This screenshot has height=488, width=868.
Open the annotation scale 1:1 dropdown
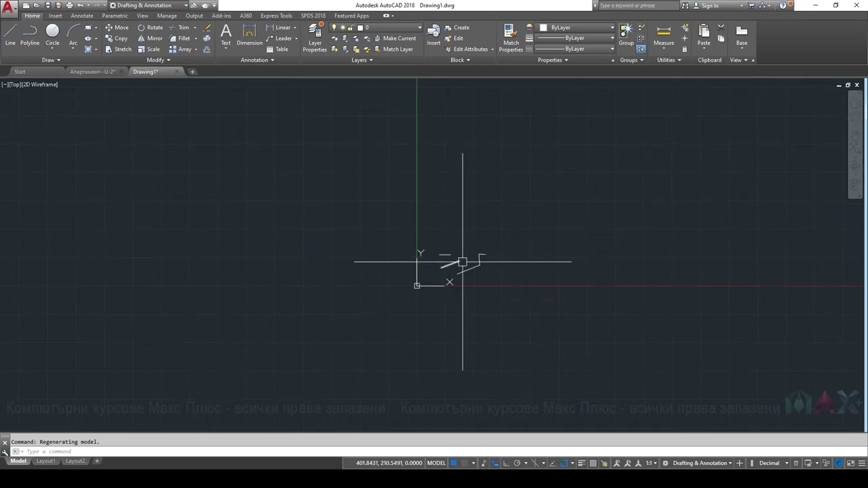point(651,463)
